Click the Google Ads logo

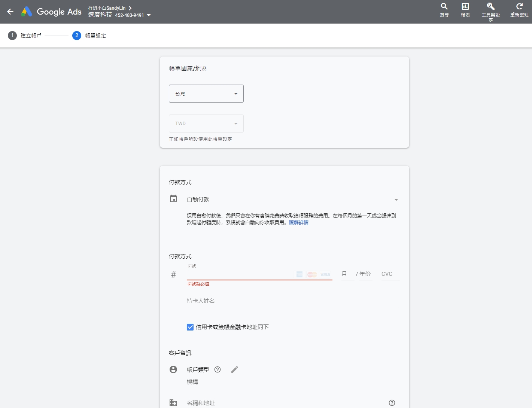pyautogui.click(x=51, y=12)
